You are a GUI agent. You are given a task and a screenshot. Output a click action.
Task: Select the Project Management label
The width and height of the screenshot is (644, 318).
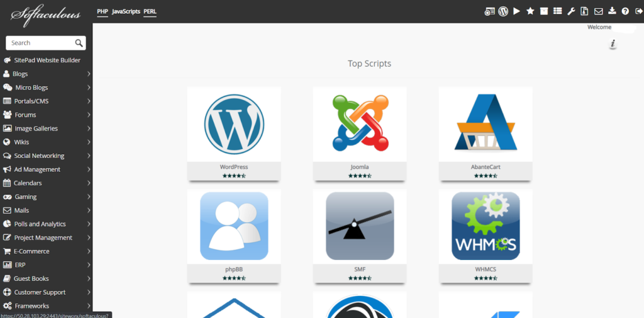tap(43, 238)
